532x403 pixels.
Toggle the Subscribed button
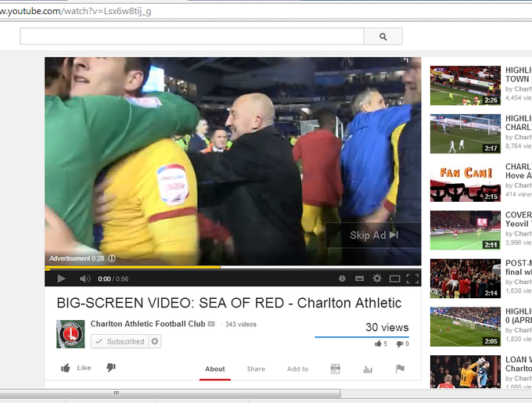pos(120,341)
